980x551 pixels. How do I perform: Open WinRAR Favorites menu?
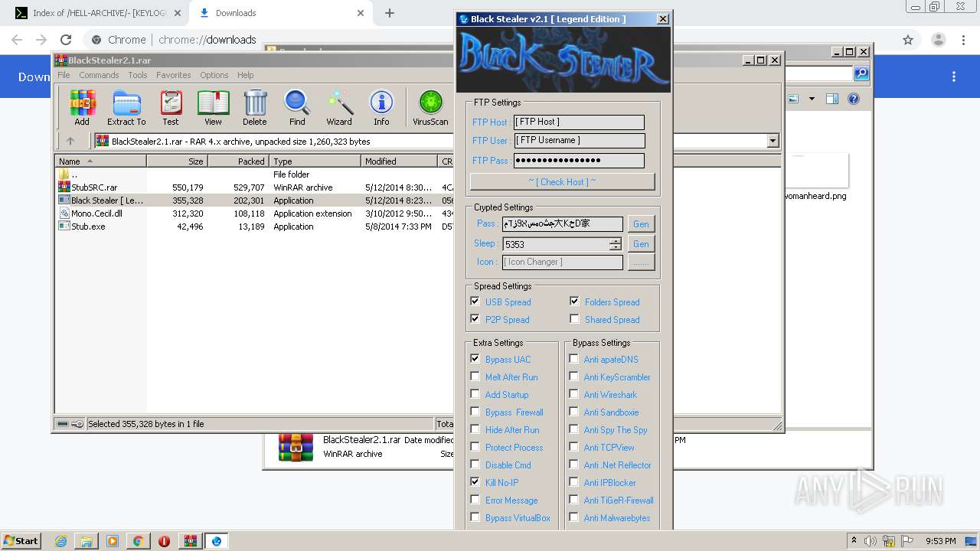point(174,75)
